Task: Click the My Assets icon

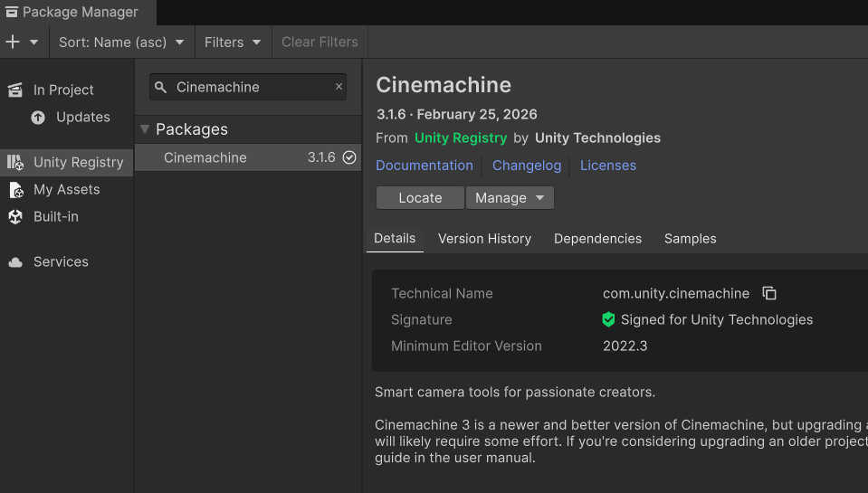Action: pyautogui.click(x=15, y=190)
